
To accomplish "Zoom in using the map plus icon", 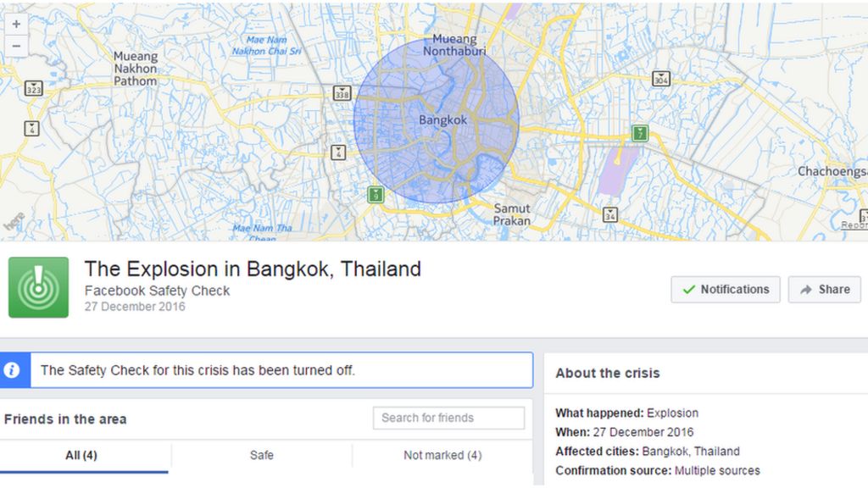I will [15, 24].
